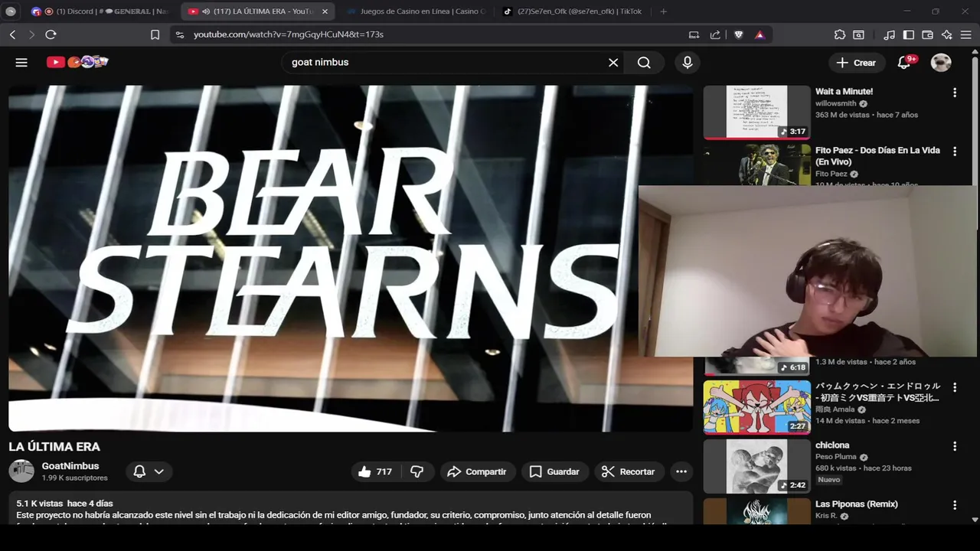Open the chiclona video title
980x551 pixels.
click(832, 445)
